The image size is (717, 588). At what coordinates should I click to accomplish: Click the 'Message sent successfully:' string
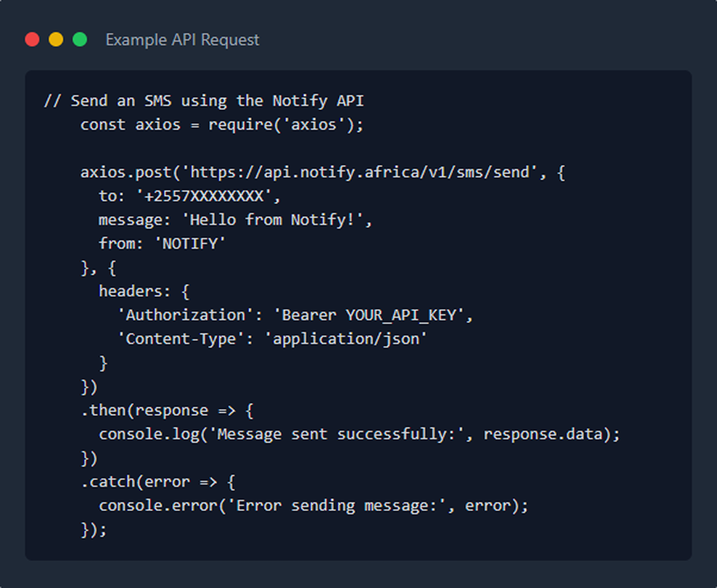tap(341, 434)
